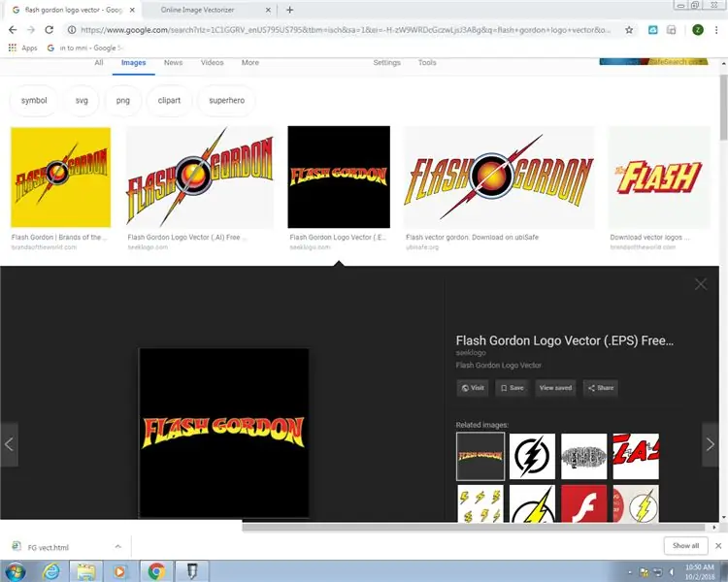This screenshot has height=582, width=728.
Task: Go back with the browser back arrow
Action: click(13, 30)
